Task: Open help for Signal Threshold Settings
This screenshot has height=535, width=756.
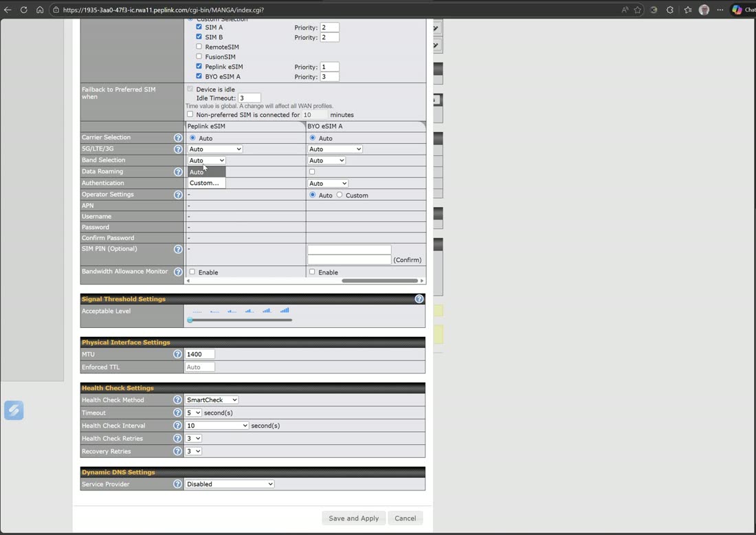Action: point(419,298)
